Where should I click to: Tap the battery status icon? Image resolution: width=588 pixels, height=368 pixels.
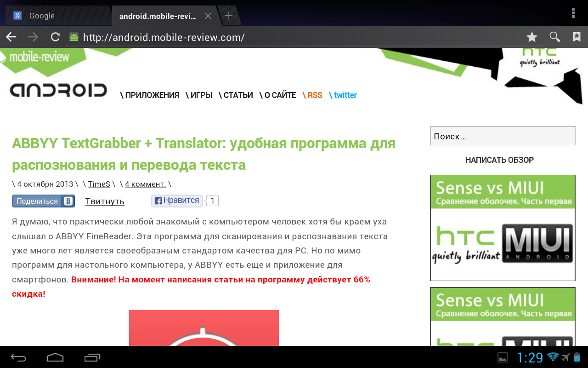coord(577,357)
